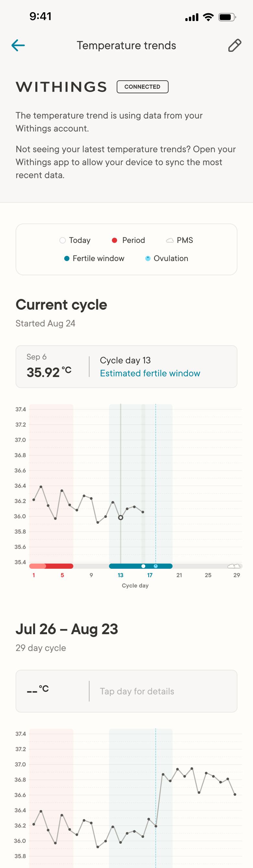
Task: Expand the Current cycle details card
Action: (126, 367)
